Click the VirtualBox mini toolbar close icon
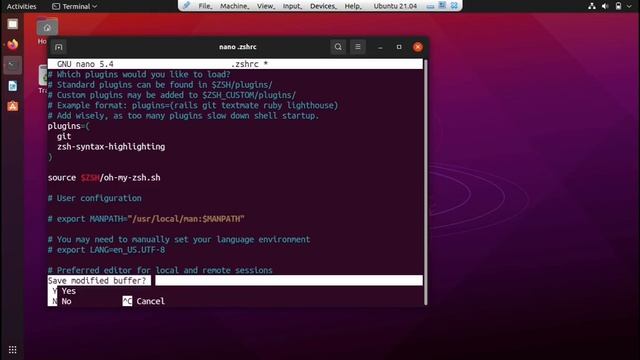Image resolution: width=640 pixels, height=360 pixels. point(454,6)
